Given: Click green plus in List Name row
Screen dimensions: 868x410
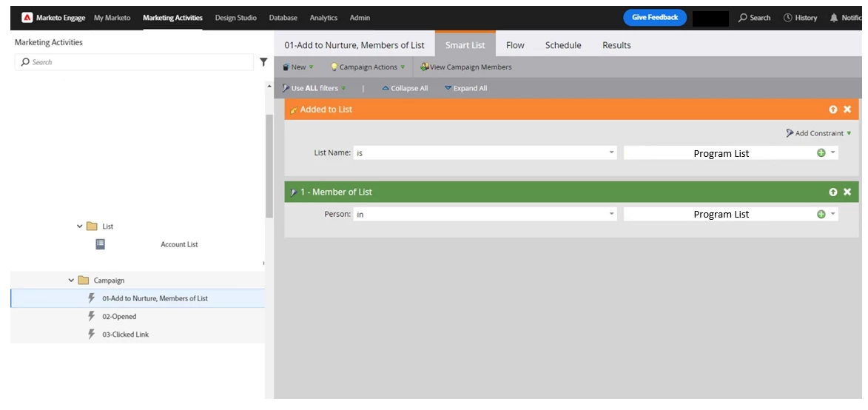Looking at the screenshot, I should pos(821,152).
